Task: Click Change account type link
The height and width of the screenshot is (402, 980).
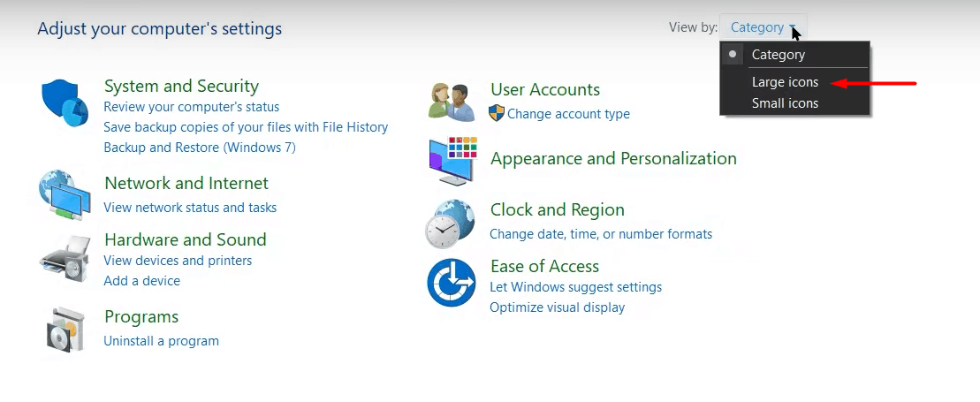Action: pyautogui.click(x=568, y=114)
